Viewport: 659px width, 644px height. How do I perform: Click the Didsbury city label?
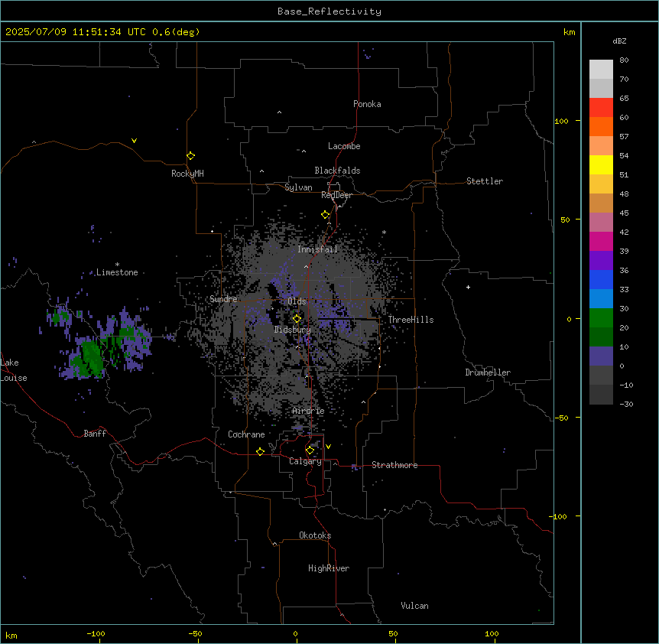tap(293, 330)
